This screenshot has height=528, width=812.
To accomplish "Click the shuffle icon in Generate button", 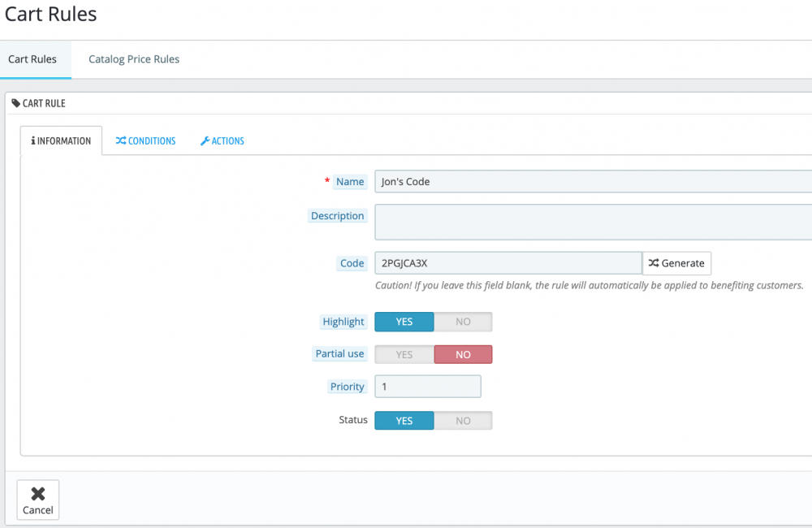I will 654,263.
